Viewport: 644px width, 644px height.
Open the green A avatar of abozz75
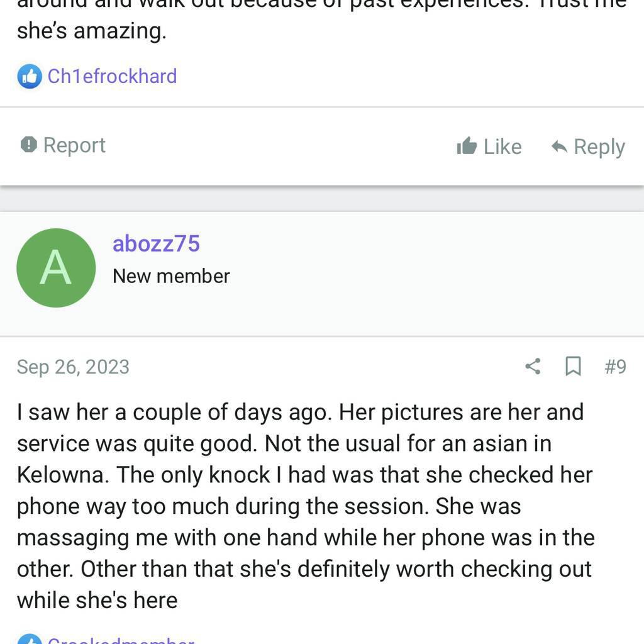[56, 268]
